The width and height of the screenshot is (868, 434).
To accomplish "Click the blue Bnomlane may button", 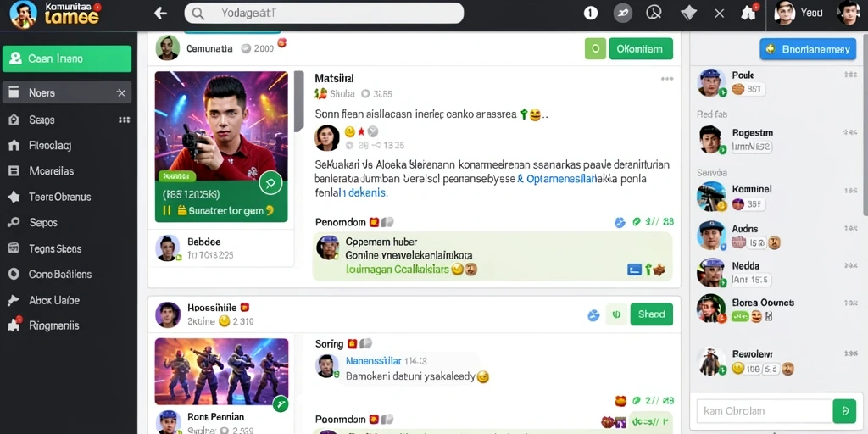I will tap(809, 49).
